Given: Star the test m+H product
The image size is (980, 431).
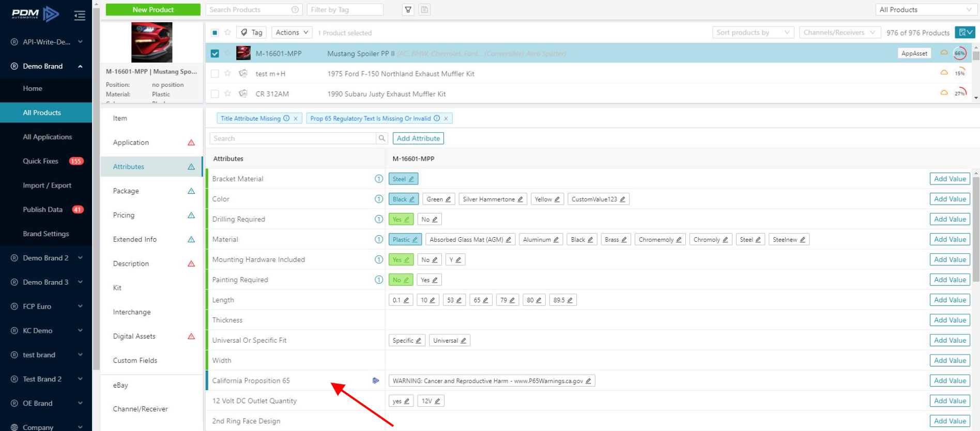Looking at the screenshot, I should click(x=227, y=73).
